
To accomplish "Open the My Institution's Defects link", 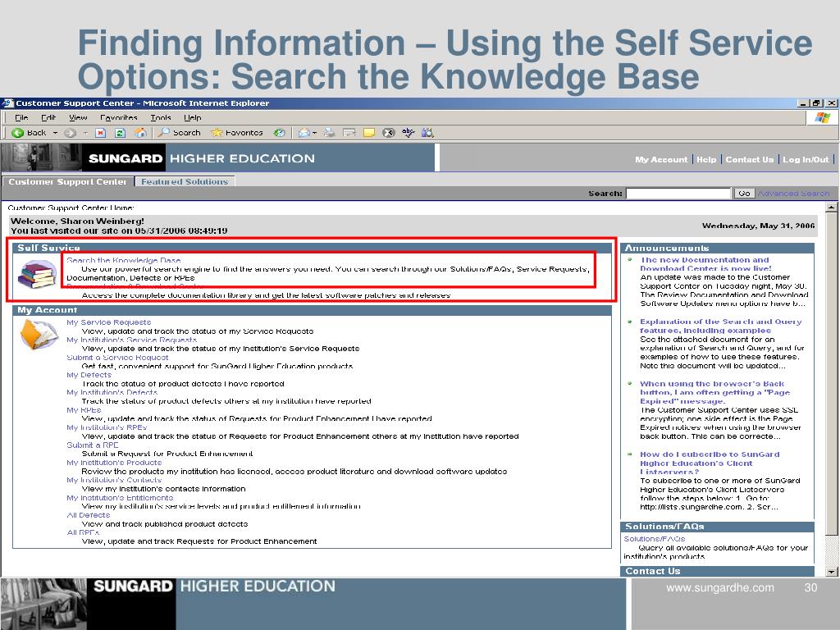I will (x=112, y=392).
